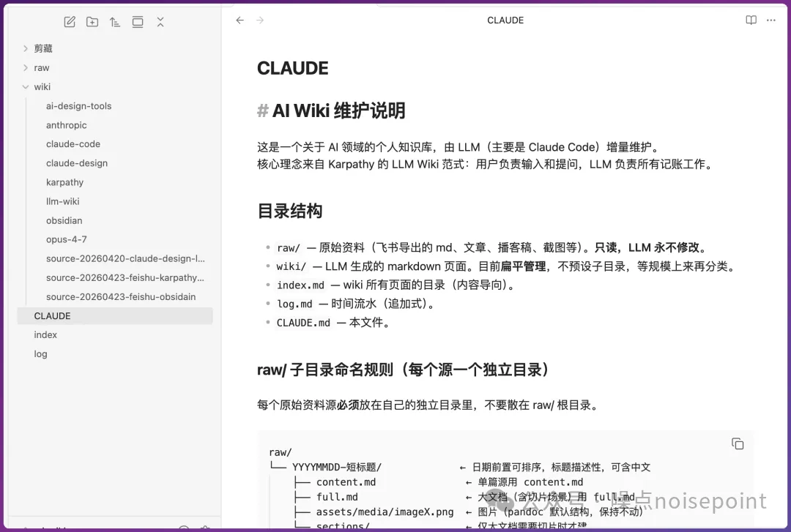Create a new note with the pencil icon
791x532 pixels.
pos(70,22)
